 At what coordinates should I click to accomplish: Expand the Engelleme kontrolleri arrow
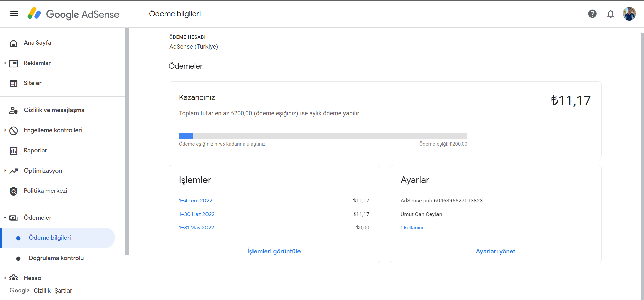pos(5,130)
